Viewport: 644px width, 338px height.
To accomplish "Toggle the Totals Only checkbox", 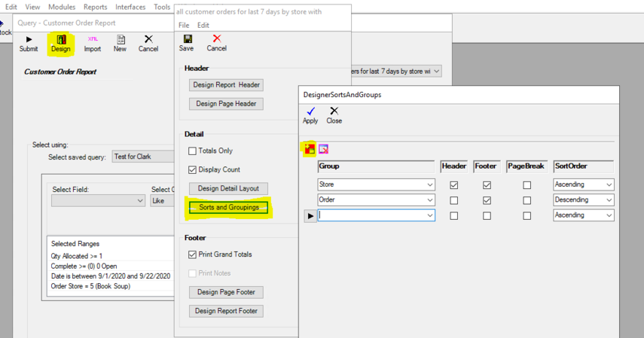I will pyautogui.click(x=192, y=151).
